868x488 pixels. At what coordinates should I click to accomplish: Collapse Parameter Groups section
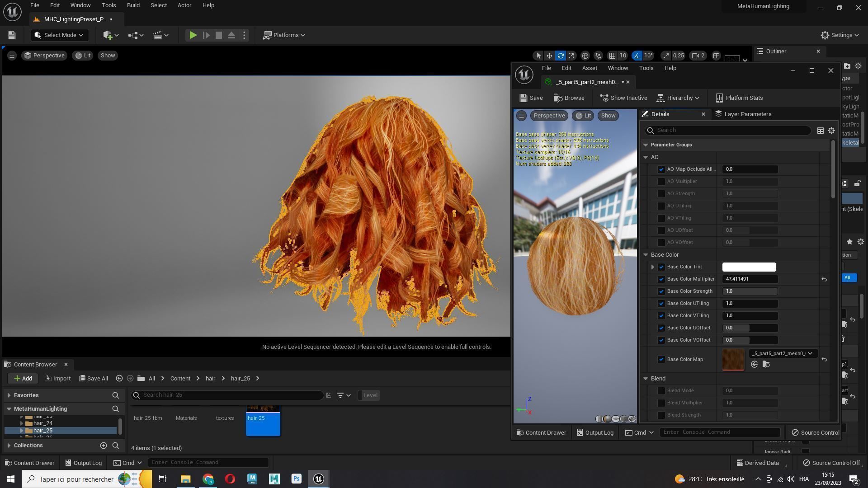coord(646,145)
